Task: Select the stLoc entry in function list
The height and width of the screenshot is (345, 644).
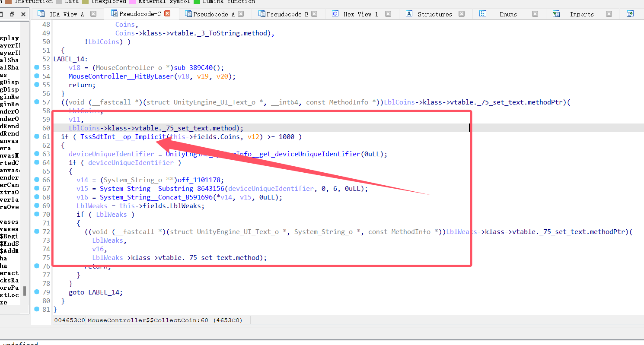Action: (x=10, y=295)
